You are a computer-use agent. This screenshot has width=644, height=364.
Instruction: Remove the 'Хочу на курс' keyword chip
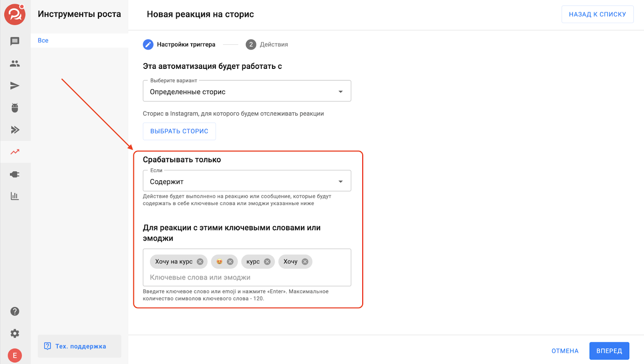[x=200, y=262]
